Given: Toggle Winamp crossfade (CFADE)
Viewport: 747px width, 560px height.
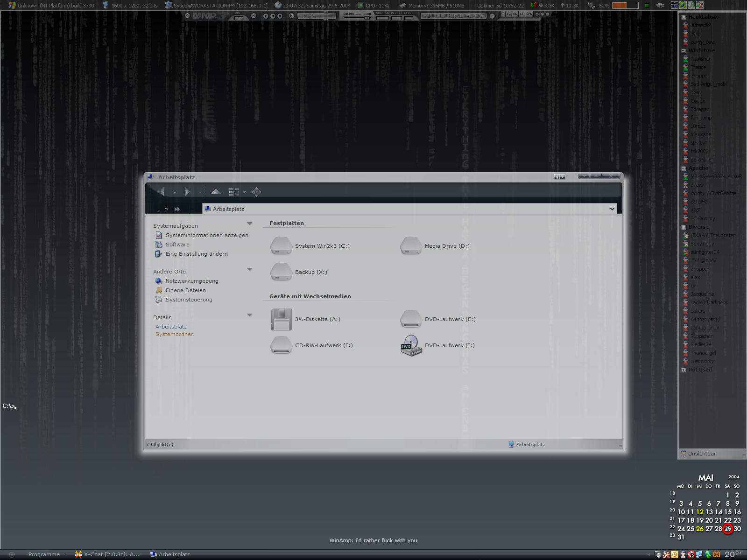Looking at the screenshot, I should pyautogui.click(x=409, y=18).
